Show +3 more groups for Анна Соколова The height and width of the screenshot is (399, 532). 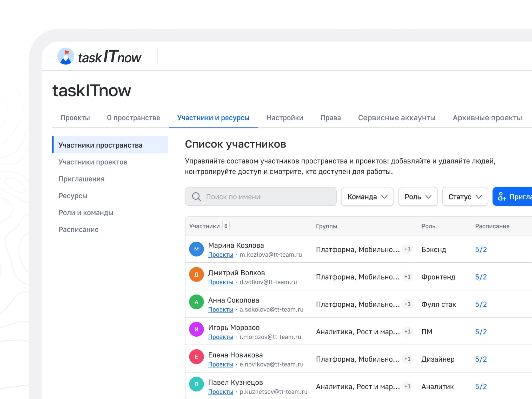(x=407, y=304)
